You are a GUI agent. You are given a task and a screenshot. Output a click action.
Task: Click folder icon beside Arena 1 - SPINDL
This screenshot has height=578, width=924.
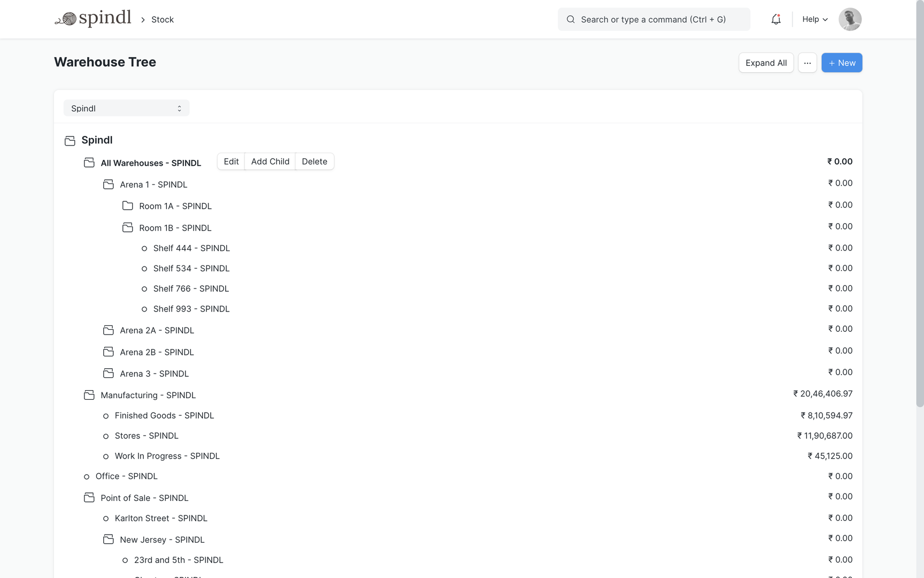pyautogui.click(x=109, y=185)
